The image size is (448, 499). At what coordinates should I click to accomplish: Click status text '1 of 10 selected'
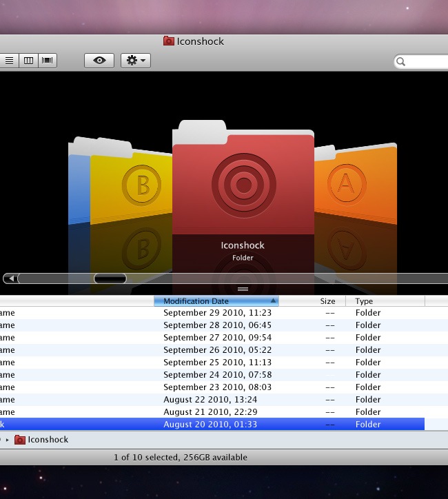147,458
